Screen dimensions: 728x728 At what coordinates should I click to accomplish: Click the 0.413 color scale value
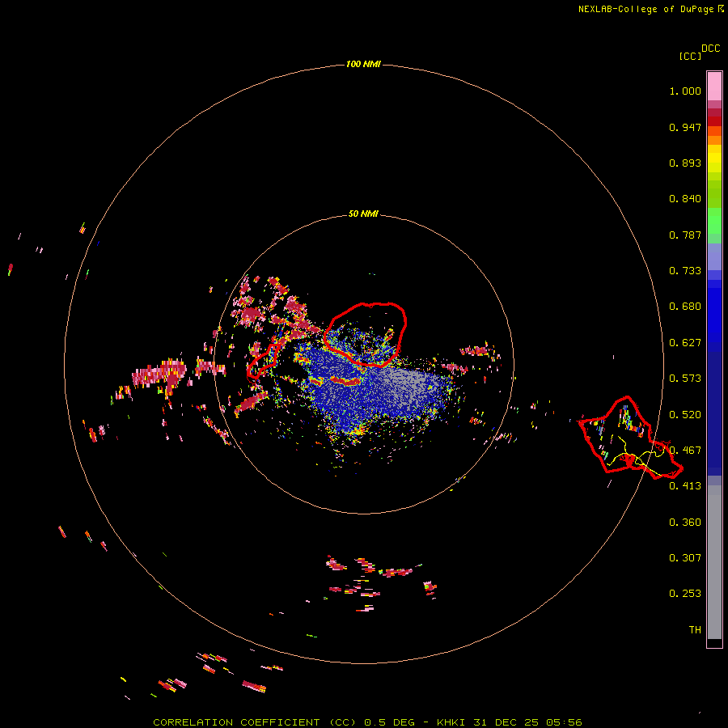pyautogui.click(x=685, y=486)
